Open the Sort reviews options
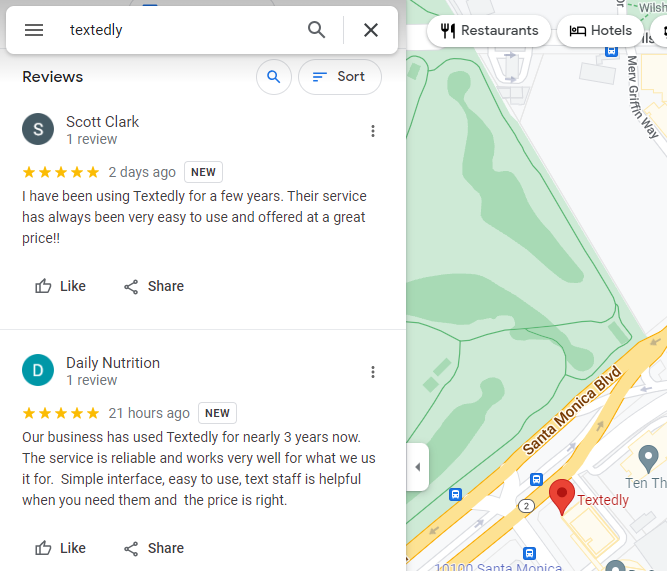The height and width of the screenshot is (571, 667). [339, 77]
